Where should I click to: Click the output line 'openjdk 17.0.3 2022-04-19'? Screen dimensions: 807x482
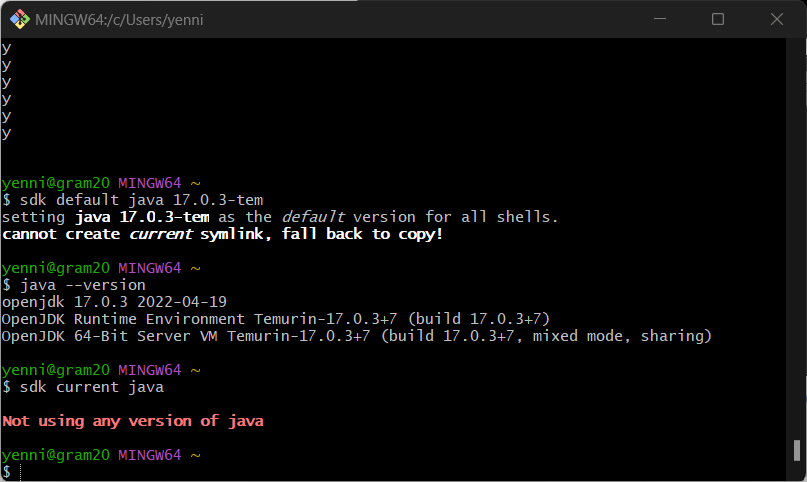tap(114, 302)
